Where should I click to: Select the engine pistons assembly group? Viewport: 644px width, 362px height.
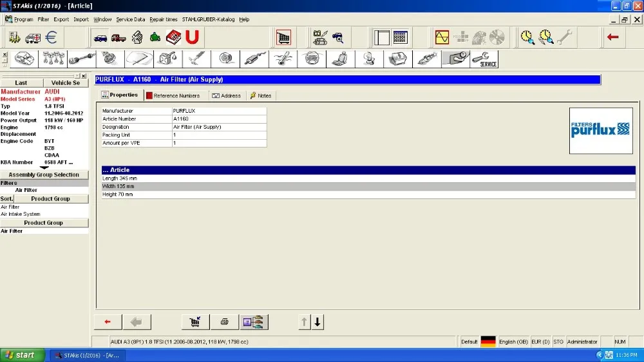(53, 59)
